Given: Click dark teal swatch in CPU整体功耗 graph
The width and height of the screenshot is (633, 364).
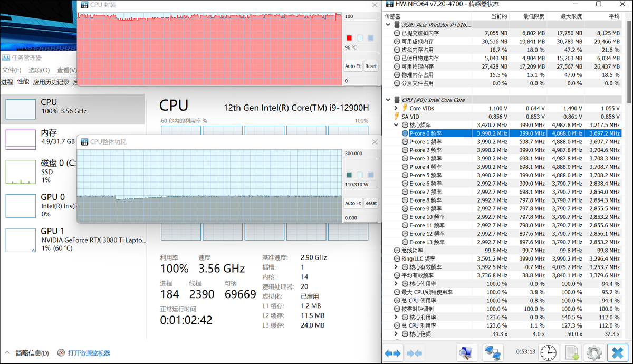Looking at the screenshot, I should click(x=349, y=175).
